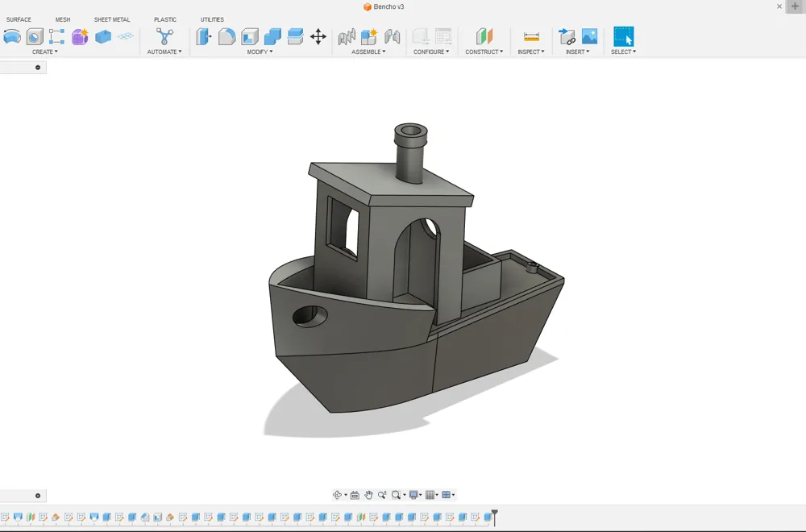Select the Measure ruler icon
806x532 pixels.
click(x=531, y=36)
